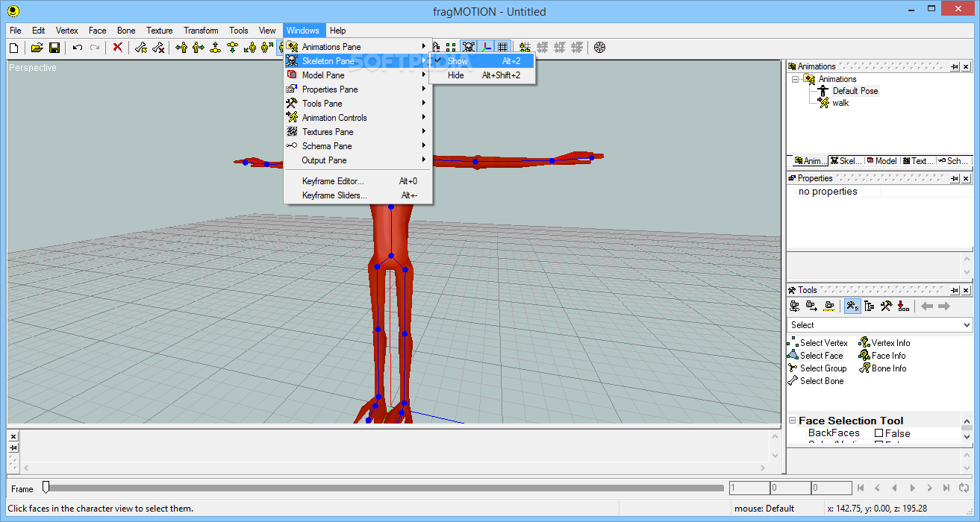Open the Face Info tool
This screenshot has width=980, height=522.
(x=882, y=356)
